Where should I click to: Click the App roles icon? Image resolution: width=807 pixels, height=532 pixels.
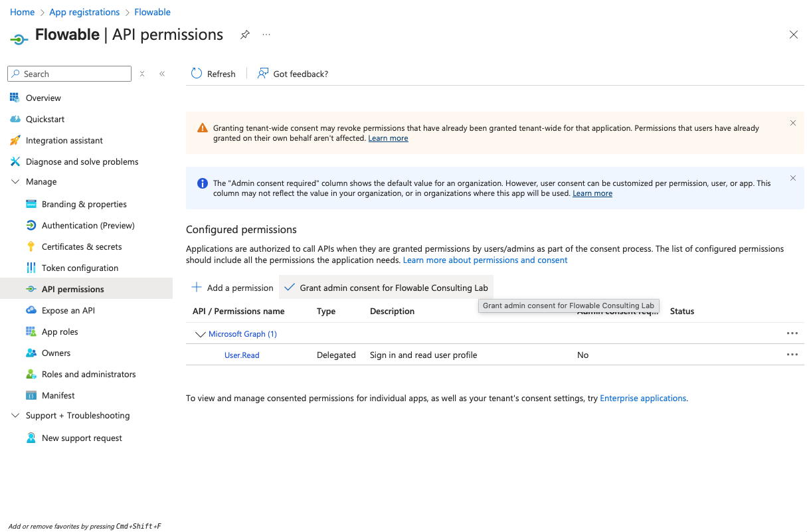click(31, 331)
